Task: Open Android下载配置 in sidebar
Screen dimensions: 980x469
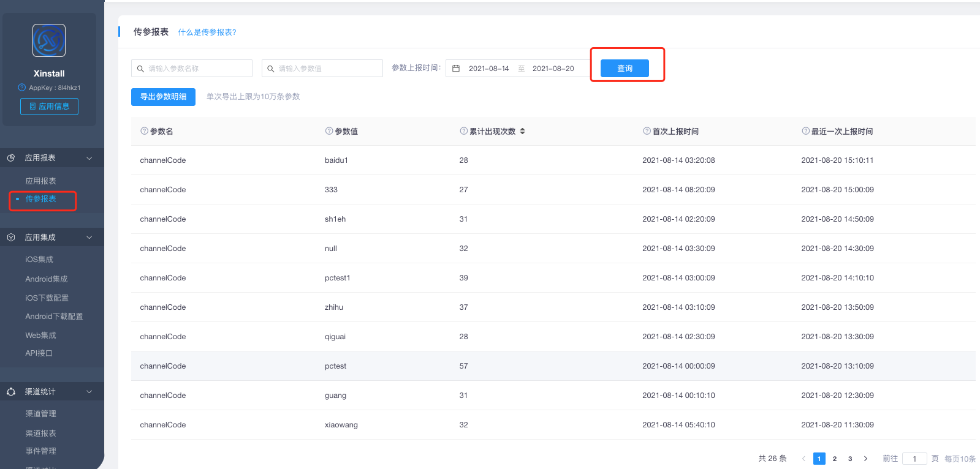Action: [x=54, y=317]
